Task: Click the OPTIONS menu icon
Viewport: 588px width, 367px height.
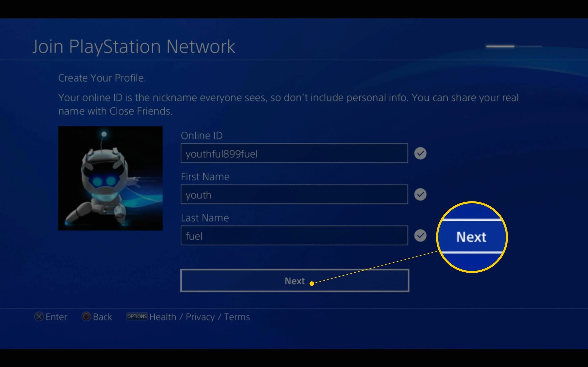Action: point(137,317)
